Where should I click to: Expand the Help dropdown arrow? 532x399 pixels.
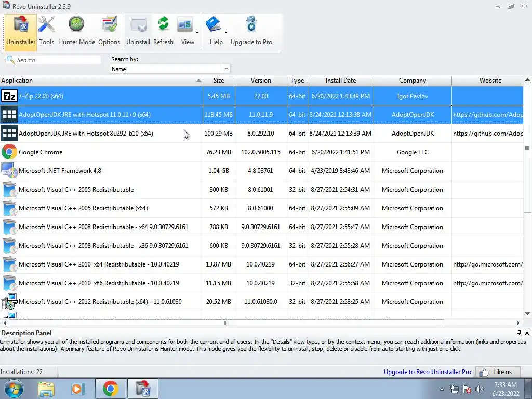pyautogui.click(x=225, y=33)
